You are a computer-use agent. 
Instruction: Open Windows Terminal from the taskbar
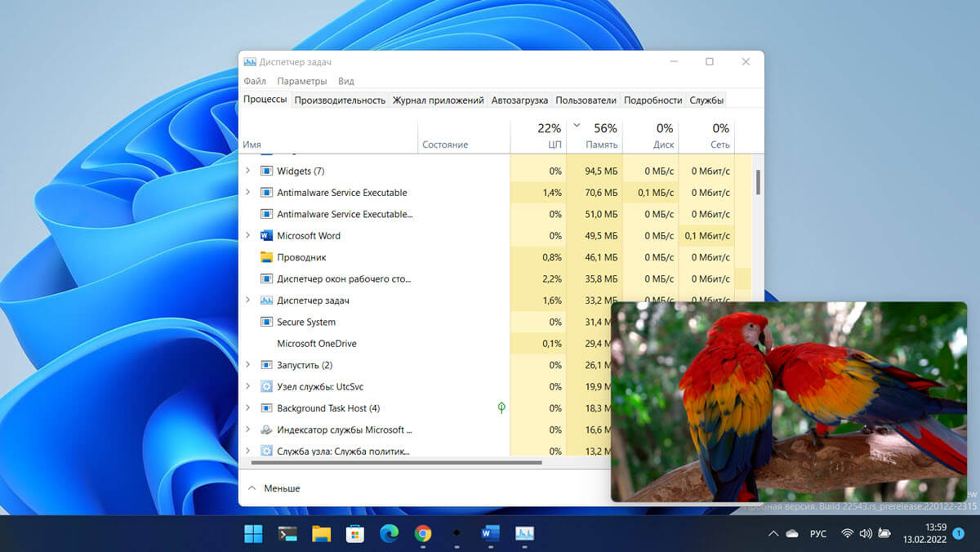click(287, 534)
